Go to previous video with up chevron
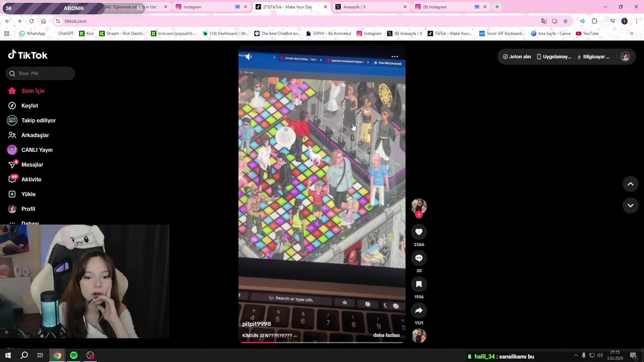The width and height of the screenshot is (644, 362). tap(630, 184)
